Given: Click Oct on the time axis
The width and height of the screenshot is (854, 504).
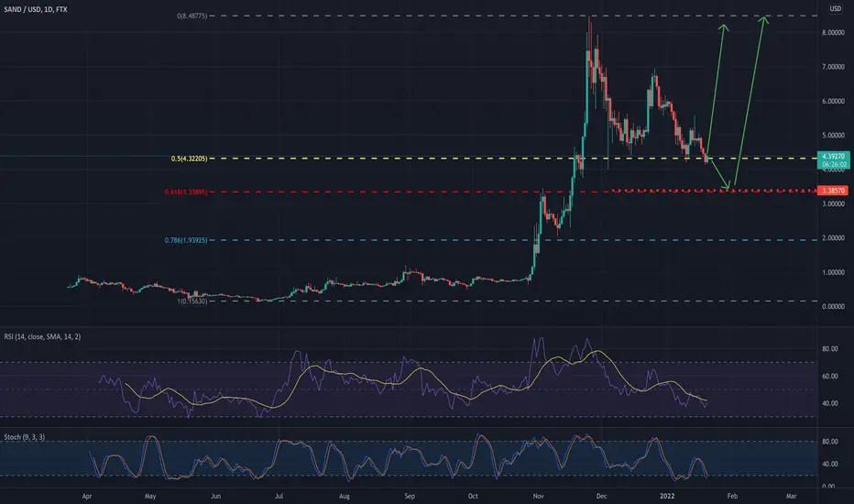Looking at the screenshot, I should (x=473, y=496).
